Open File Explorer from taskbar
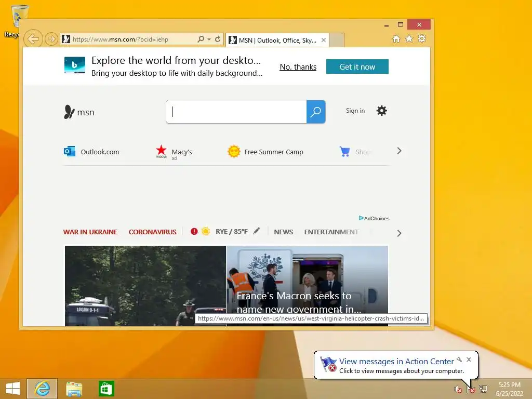This screenshot has width=532, height=399. (x=74, y=389)
